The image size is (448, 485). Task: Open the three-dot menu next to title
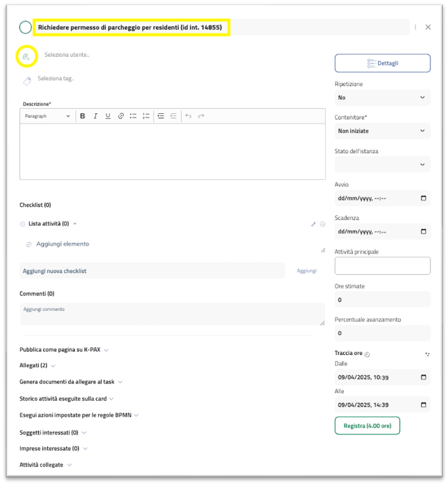[415, 27]
